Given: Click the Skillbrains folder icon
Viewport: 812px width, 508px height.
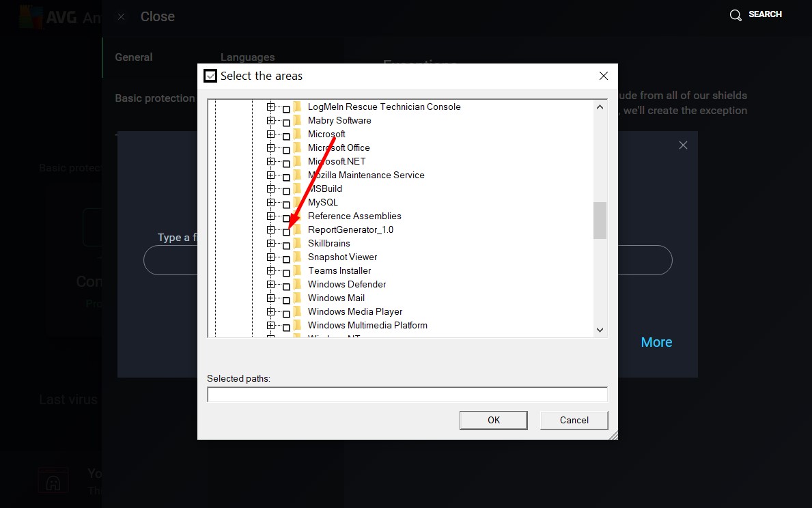Looking at the screenshot, I should tap(297, 243).
